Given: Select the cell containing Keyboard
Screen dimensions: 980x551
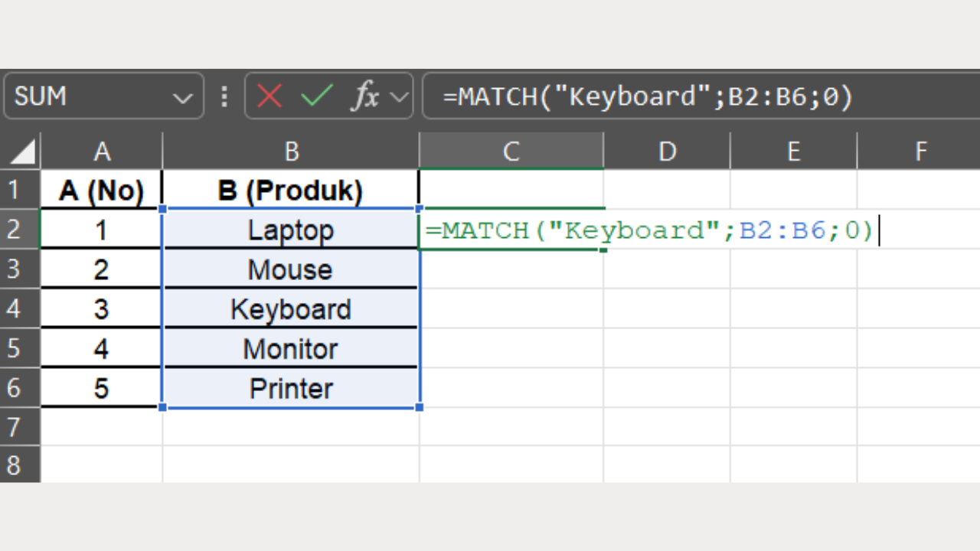Looking at the screenshot, I should pyautogui.click(x=291, y=308).
